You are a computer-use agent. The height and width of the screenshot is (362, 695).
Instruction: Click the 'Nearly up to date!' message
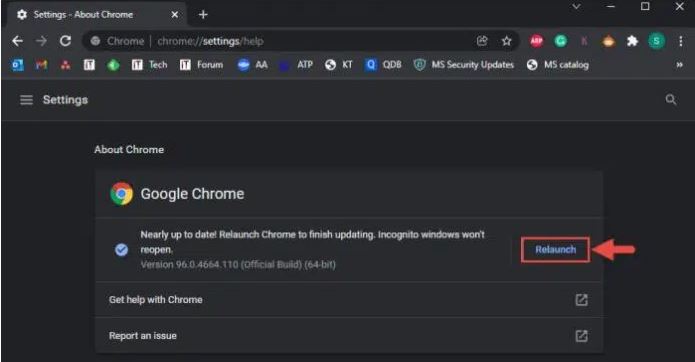pos(312,242)
